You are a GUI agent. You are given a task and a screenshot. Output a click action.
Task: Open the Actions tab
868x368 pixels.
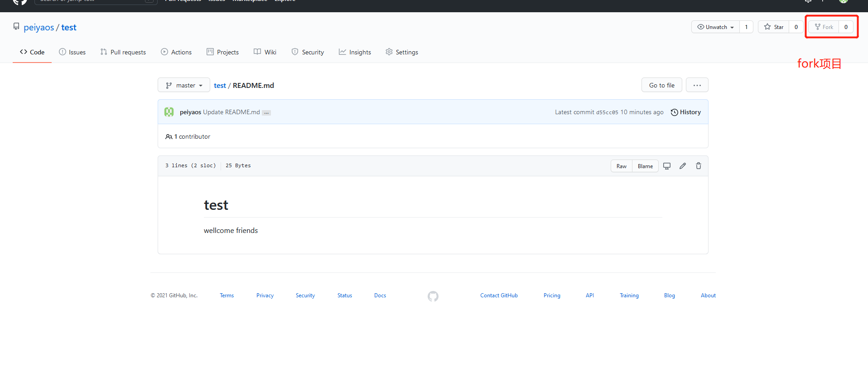pos(176,52)
